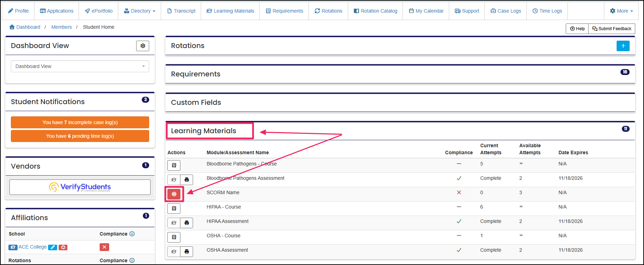Click Submit Feedback button
This screenshot has width=644, height=265.
pos(612,29)
